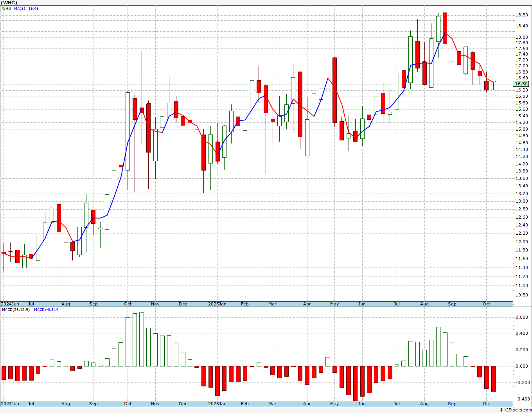Select 17.00 on the price axis
532x413 pixels.
tap(521, 66)
